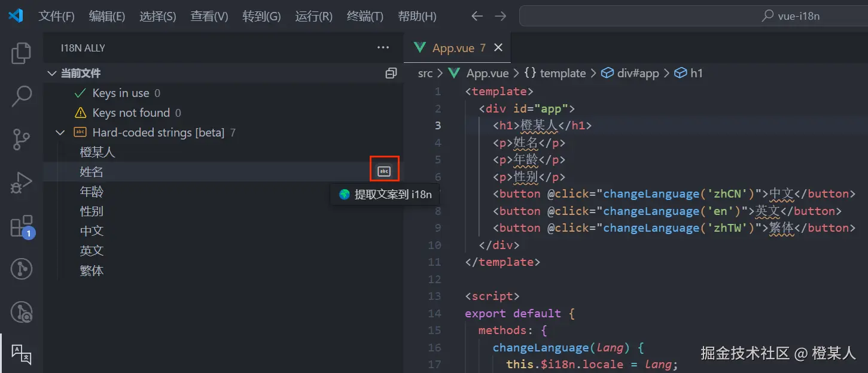The height and width of the screenshot is (373, 868).
Task: Click the VS Code logo icon
Action: pyautogui.click(x=16, y=16)
